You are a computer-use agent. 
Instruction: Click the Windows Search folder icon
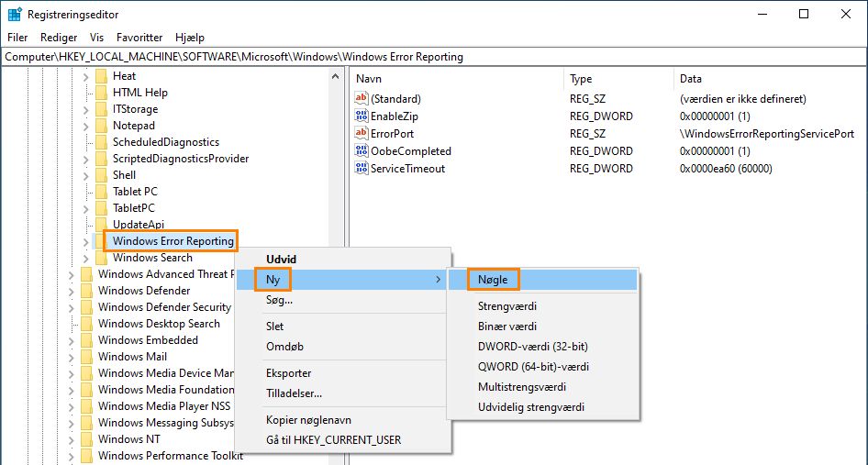click(101, 258)
